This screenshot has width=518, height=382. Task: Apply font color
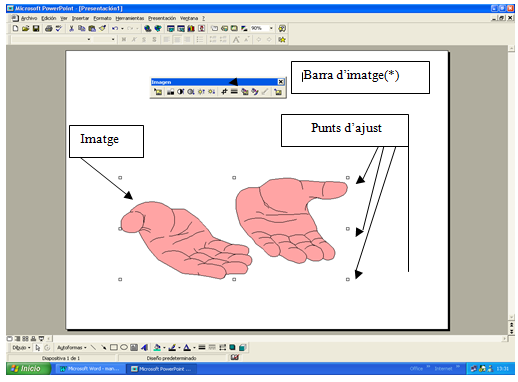point(187,348)
